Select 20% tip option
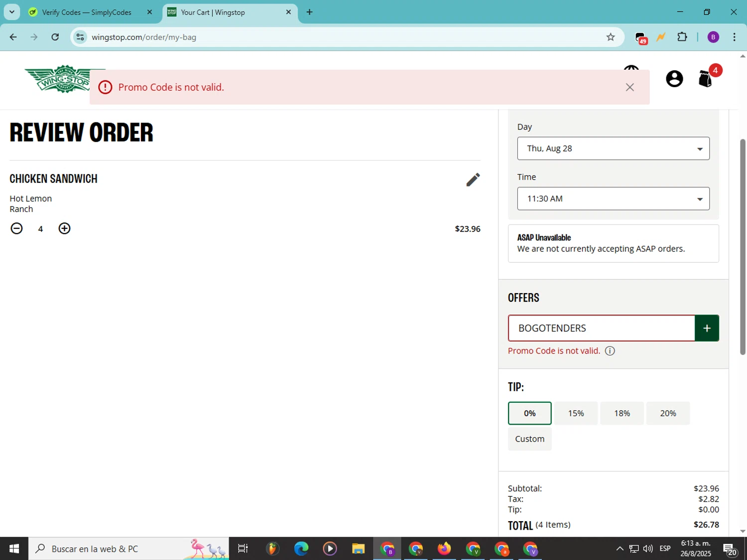Screen dimensions: 747x560 click(668, 413)
